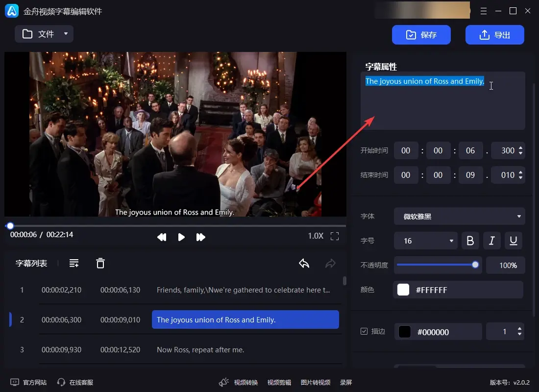Open 视频剪辑 in the bottom bar
The height and width of the screenshot is (392, 539).
click(x=279, y=382)
